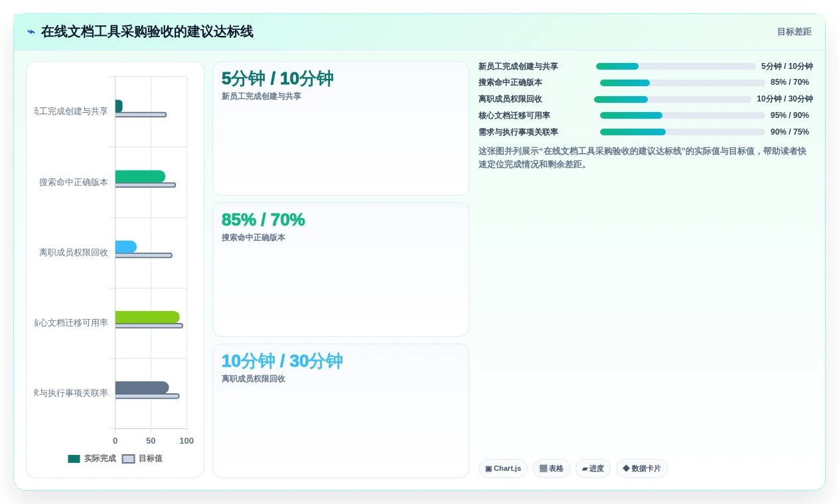Screen dimensions: 839x504
Task: Click the 需求与执行事项关联率 row label in list
Action: (518, 132)
